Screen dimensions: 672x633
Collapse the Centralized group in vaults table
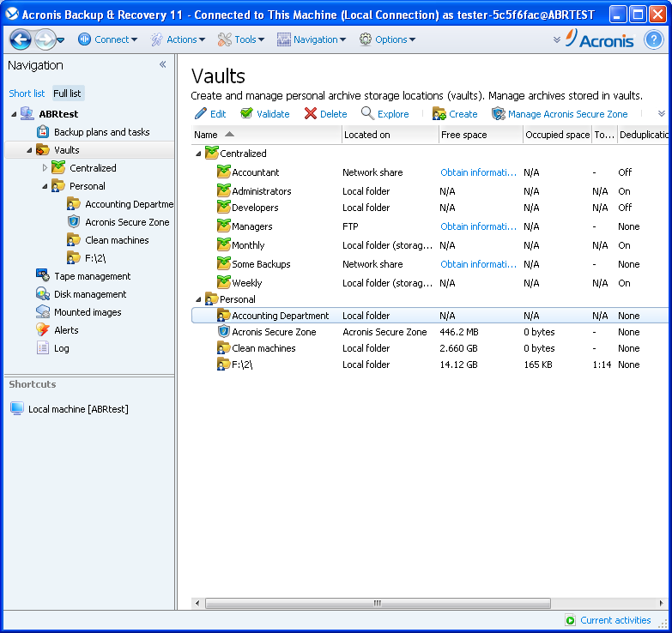pos(198,154)
